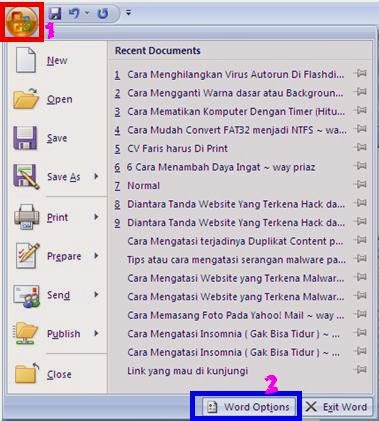Click the New blank page icon
Screen dimensions: 379x421
click(x=26, y=60)
